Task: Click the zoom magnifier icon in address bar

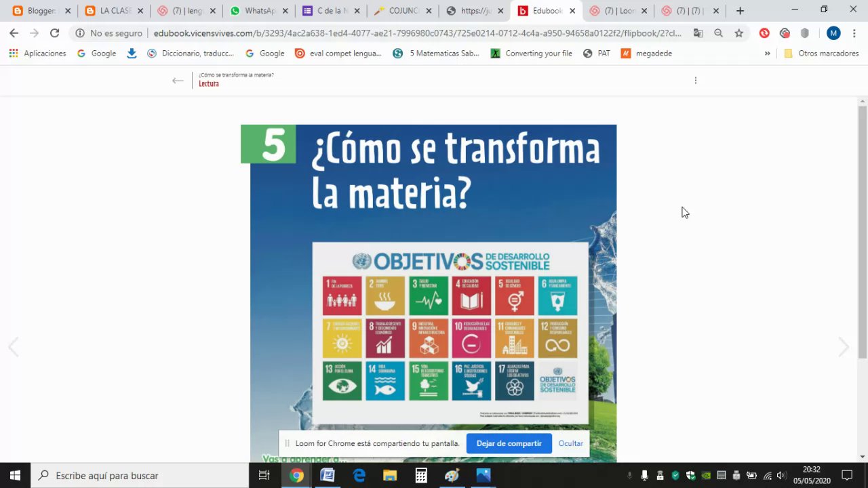Action: tap(718, 33)
